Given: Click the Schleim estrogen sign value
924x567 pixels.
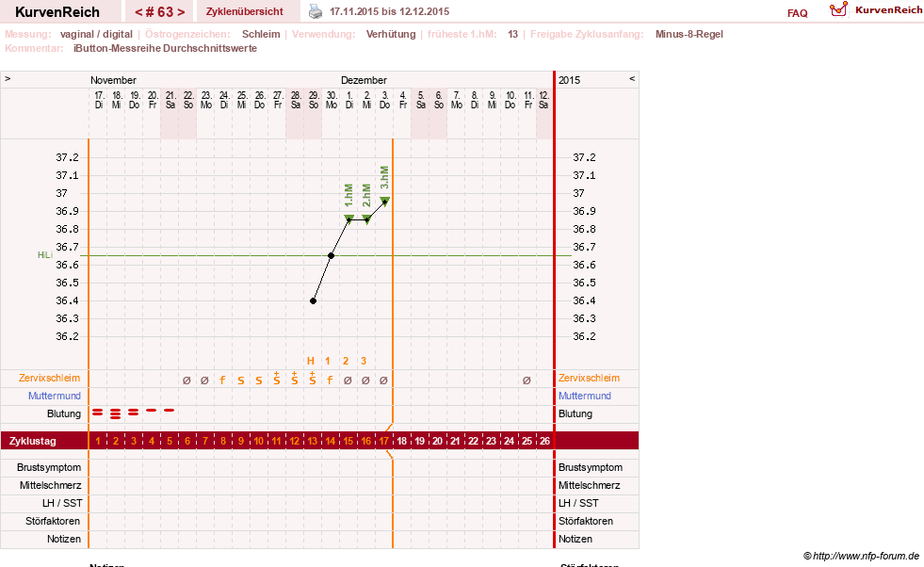Looking at the screenshot, I should [x=261, y=34].
